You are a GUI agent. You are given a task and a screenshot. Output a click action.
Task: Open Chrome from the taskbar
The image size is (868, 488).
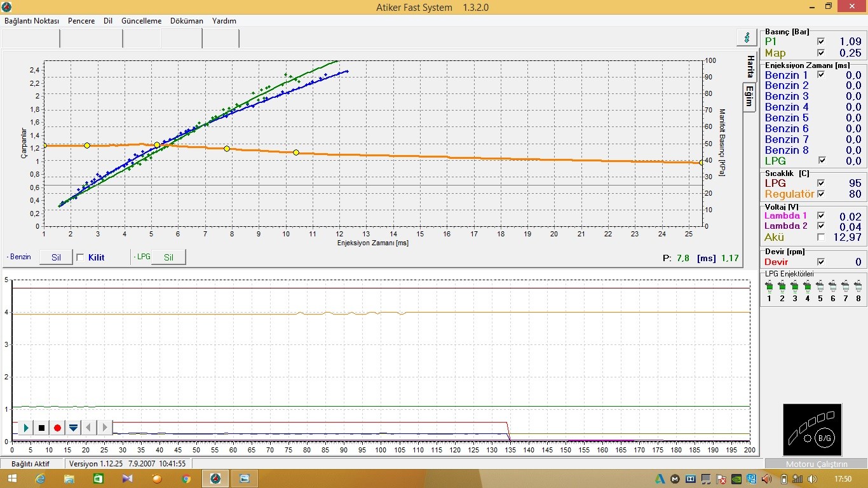(186, 478)
